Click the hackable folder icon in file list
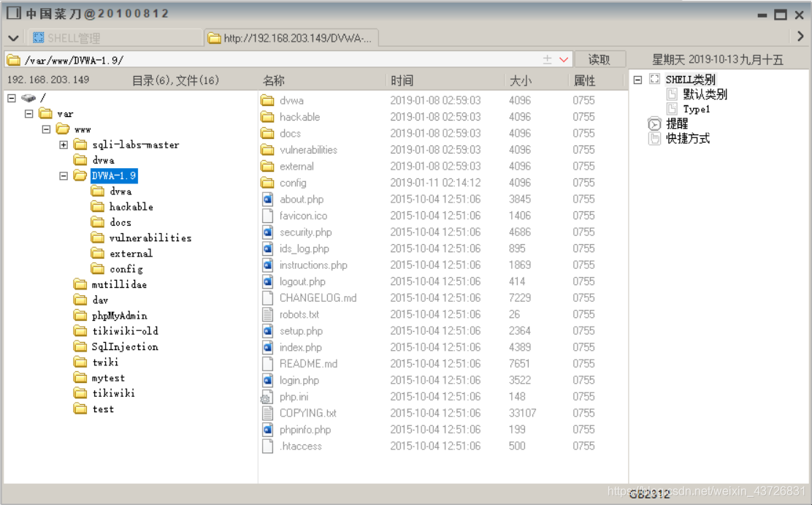Screen dimensions: 812x505 (267, 117)
